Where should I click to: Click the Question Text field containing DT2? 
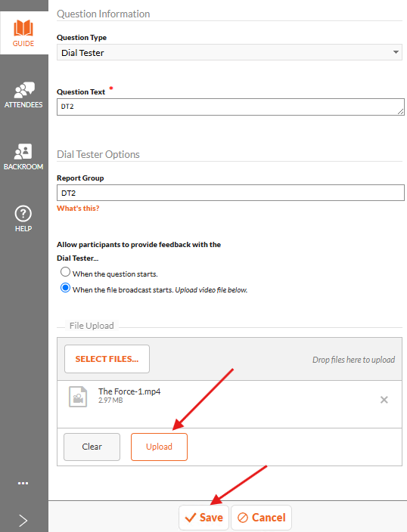(230, 107)
